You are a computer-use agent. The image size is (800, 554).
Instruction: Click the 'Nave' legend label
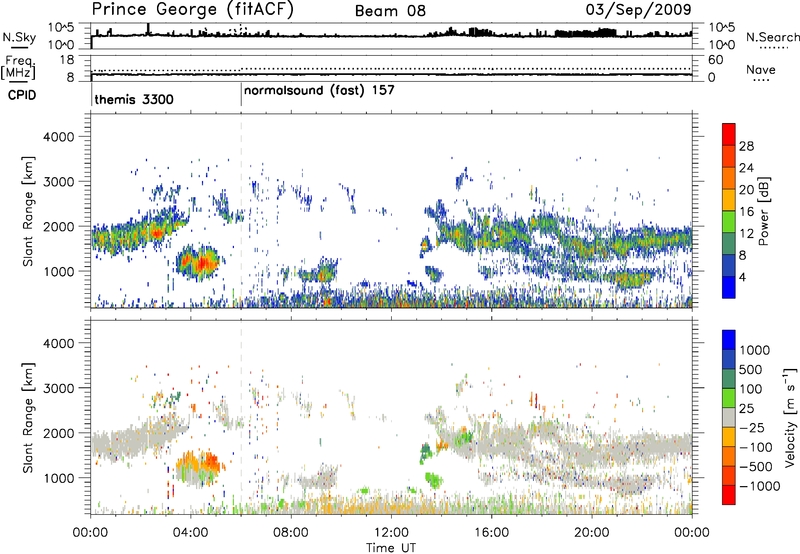point(761,69)
